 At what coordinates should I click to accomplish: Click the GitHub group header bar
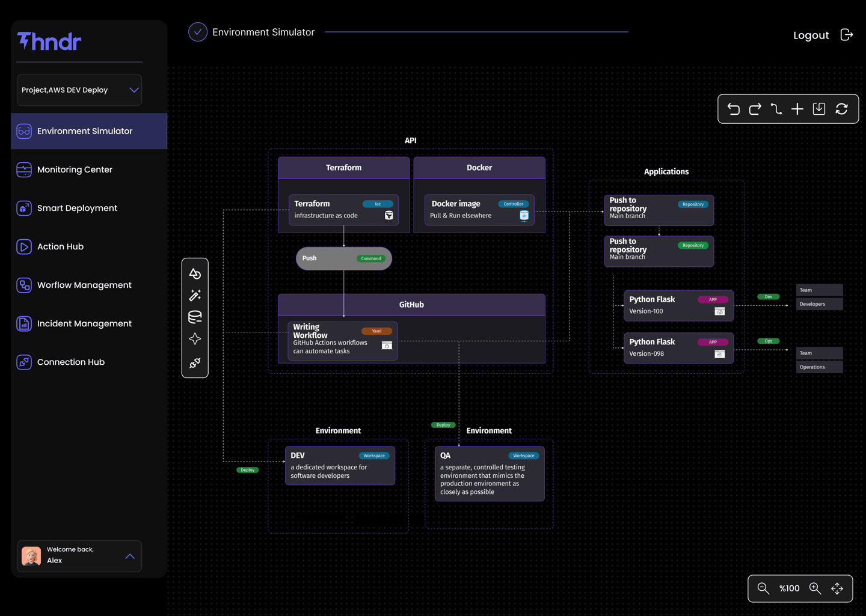tap(412, 305)
